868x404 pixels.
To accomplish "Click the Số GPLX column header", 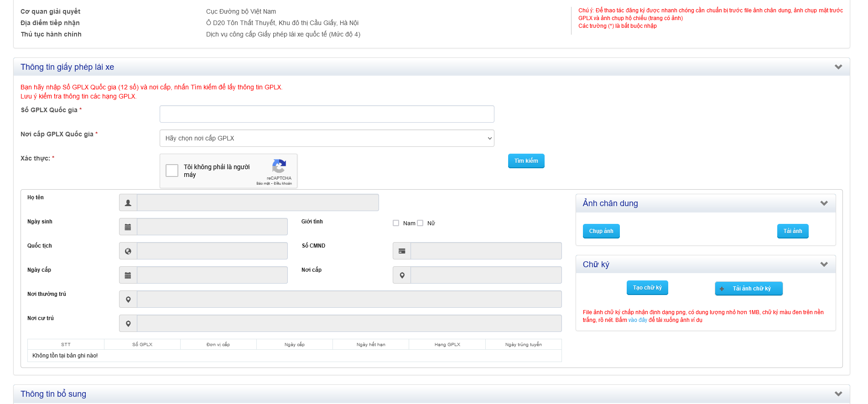I will (142, 345).
